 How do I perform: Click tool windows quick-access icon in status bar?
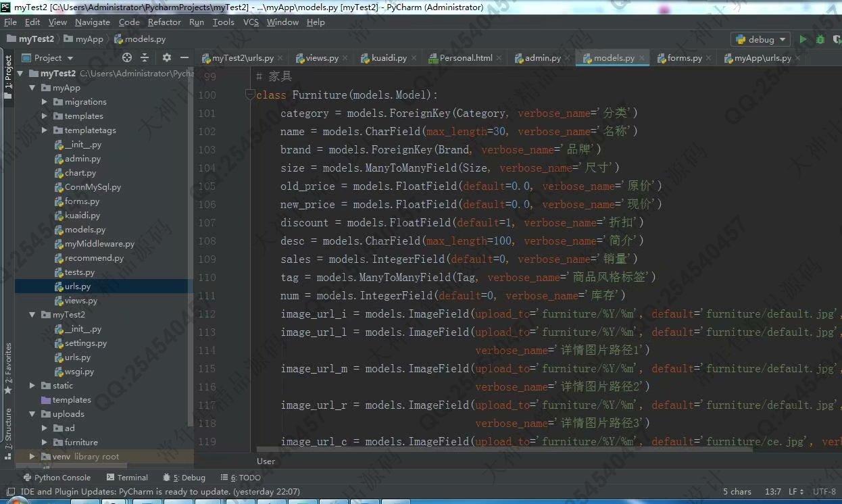pyautogui.click(x=10, y=492)
